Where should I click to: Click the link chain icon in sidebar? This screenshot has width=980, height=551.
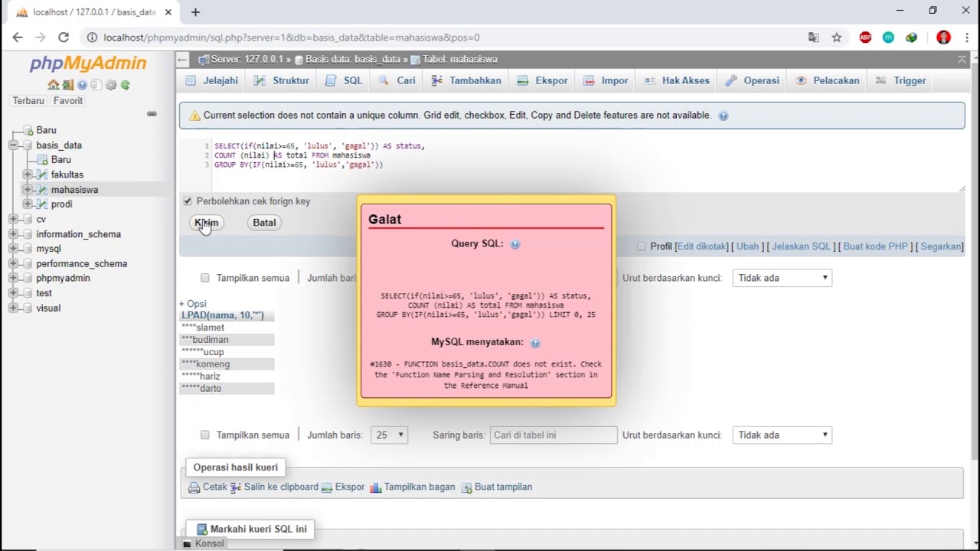click(152, 114)
